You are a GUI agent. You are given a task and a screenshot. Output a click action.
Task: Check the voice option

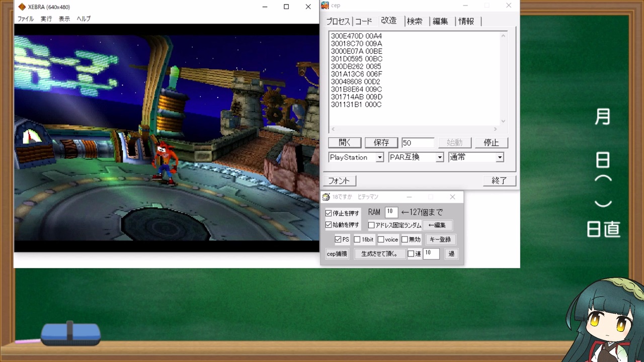pyautogui.click(x=381, y=240)
